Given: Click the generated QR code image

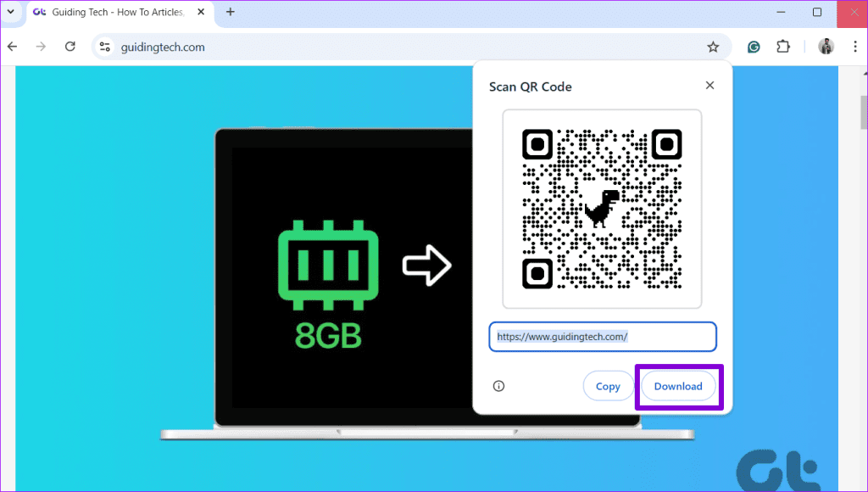Looking at the screenshot, I should [x=602, y=209].
